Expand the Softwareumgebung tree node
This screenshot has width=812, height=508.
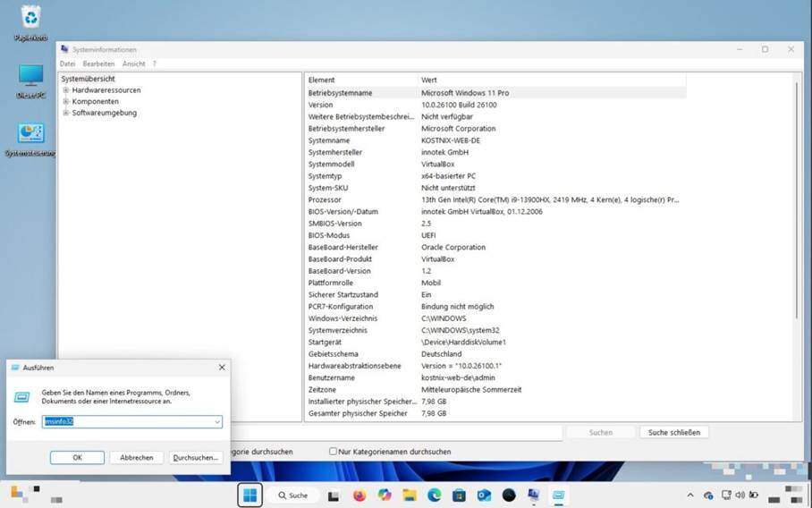click(x=66, y=113)
